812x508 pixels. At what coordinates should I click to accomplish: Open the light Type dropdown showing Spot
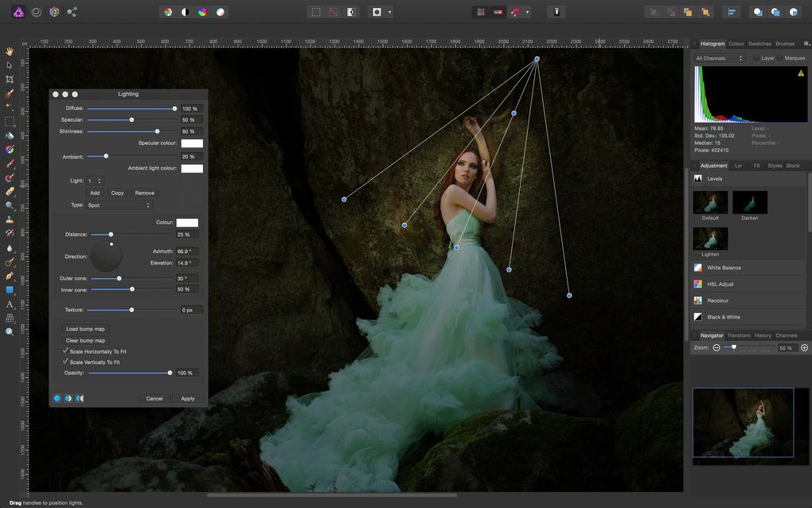tap(119, 205)
